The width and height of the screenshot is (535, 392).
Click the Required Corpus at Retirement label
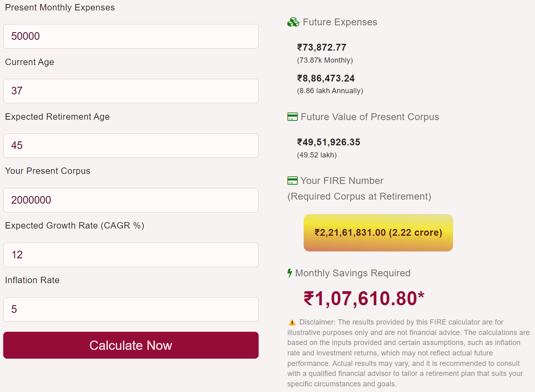pyautogui.click(x=359, y=196)
